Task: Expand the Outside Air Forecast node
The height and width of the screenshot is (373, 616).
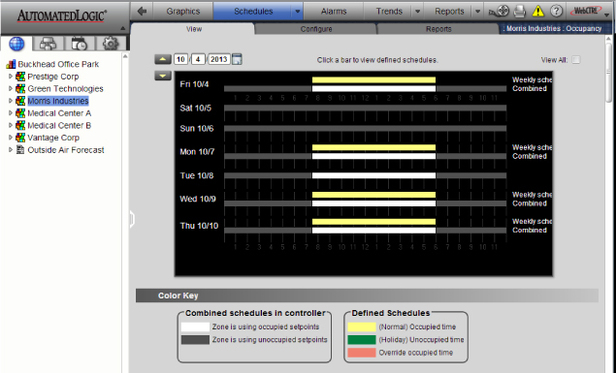Action: (11, 150)
